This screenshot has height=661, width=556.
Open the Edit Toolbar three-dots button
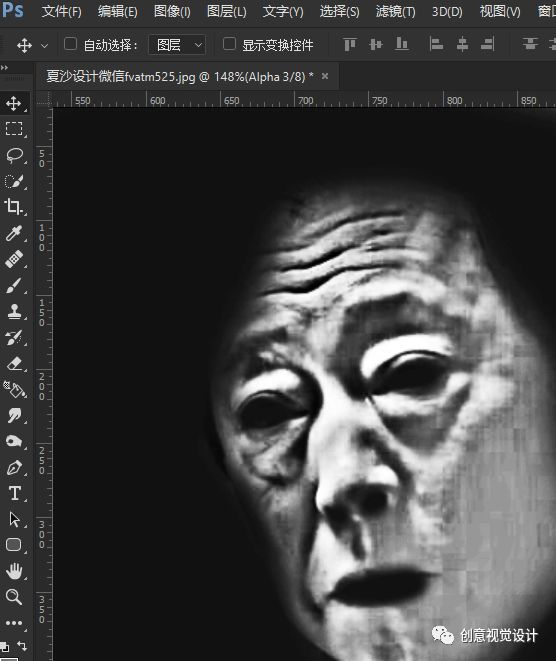[14, 623]
